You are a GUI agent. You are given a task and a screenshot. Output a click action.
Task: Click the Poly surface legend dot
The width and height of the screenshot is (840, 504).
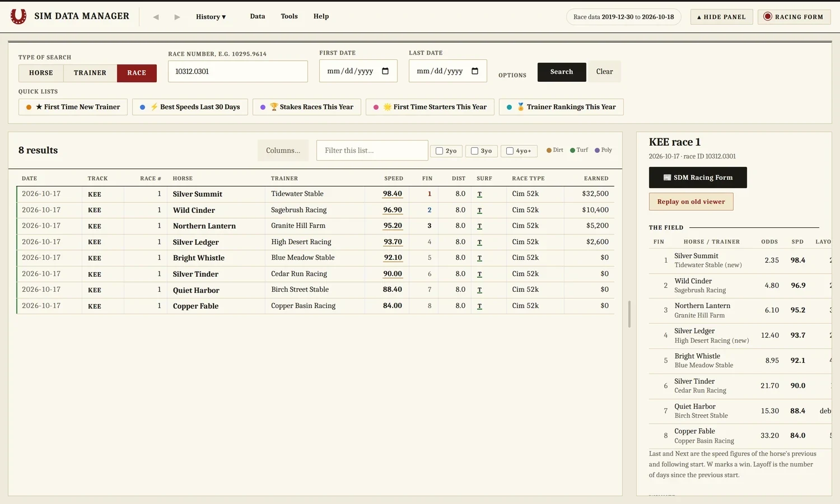598,150
